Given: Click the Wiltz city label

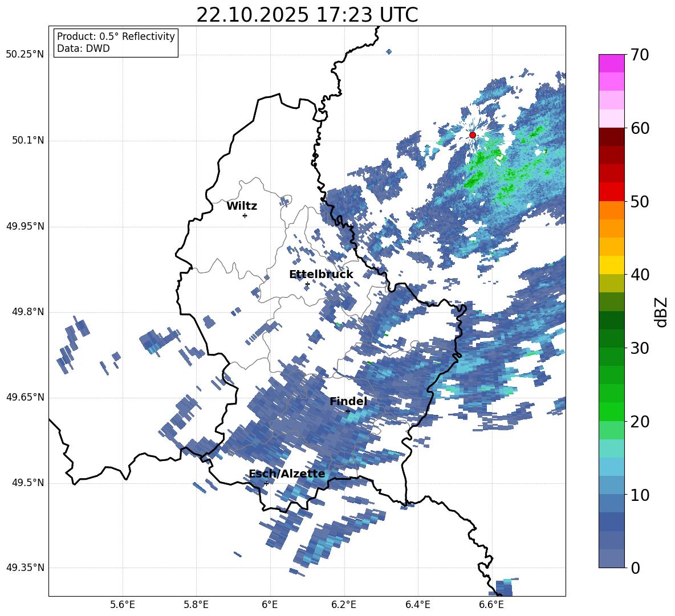Looking at the screenshot, I should click(242, 206).
